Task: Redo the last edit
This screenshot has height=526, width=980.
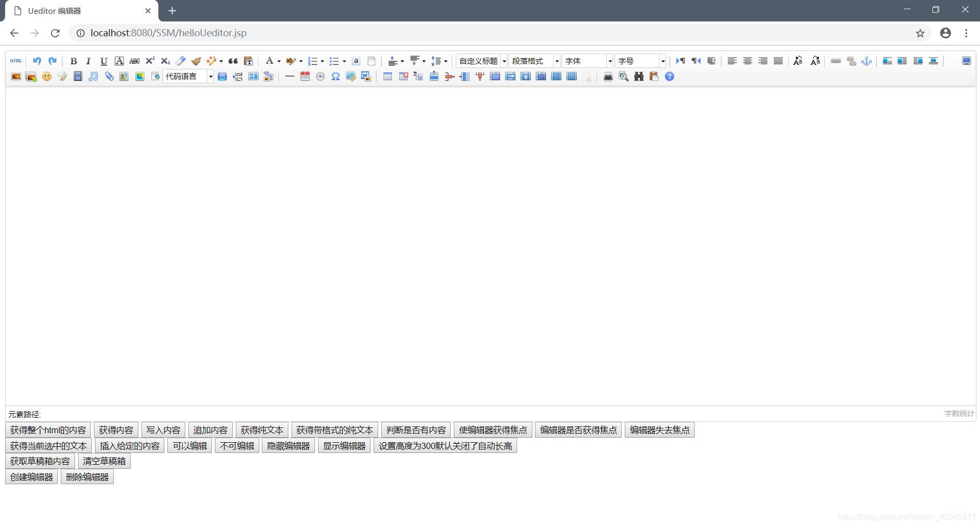Action: coord(52,61)
